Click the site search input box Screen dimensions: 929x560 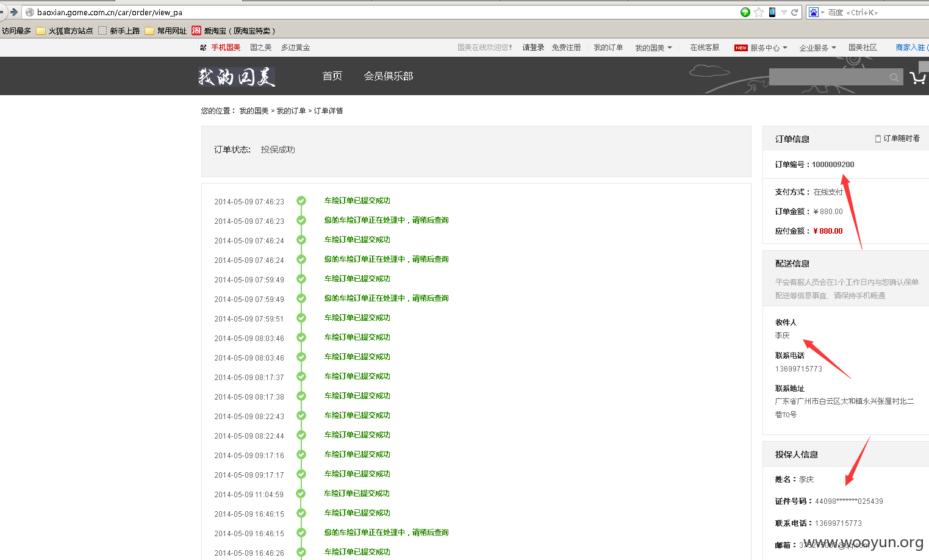[x=828, y=77]
